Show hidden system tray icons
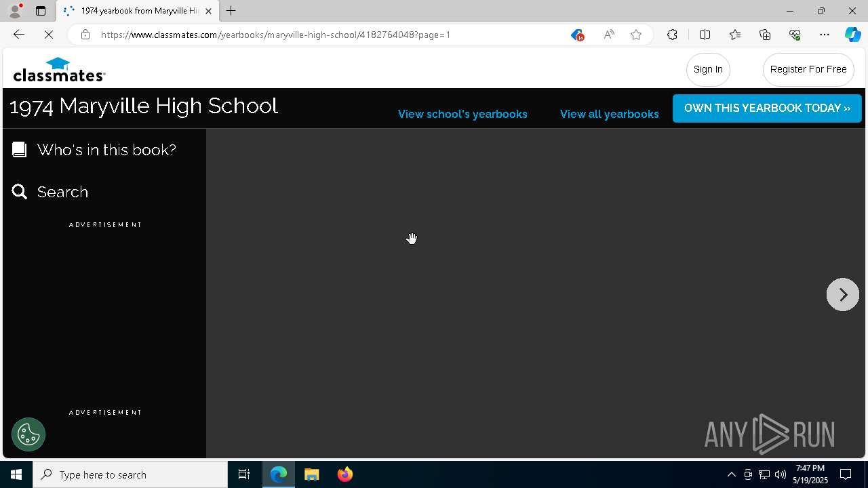 tap(731, 474)
